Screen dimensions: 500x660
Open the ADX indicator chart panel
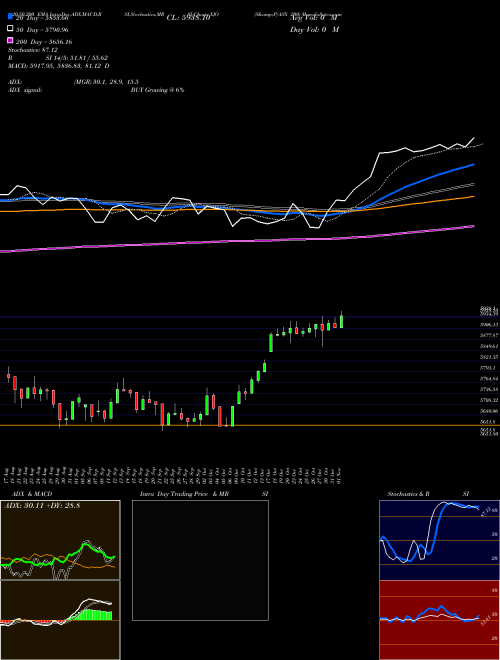tap(60, 540)
